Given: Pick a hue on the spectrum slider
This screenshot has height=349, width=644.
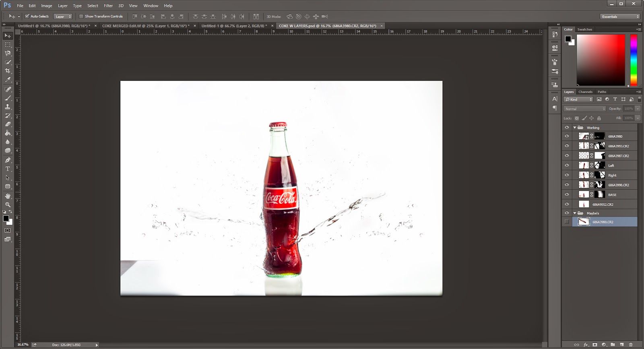Looking at the screenshot, I should pyautogui.click(x=634, y=60).
